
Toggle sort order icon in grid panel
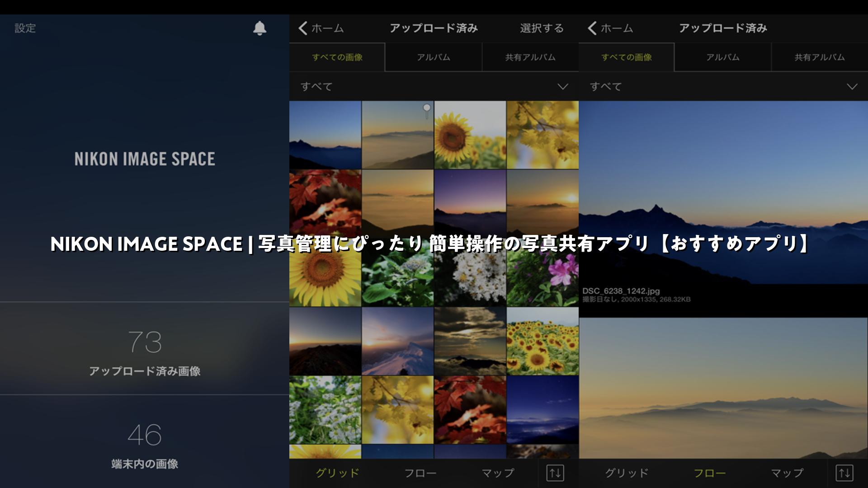point(555,473)
